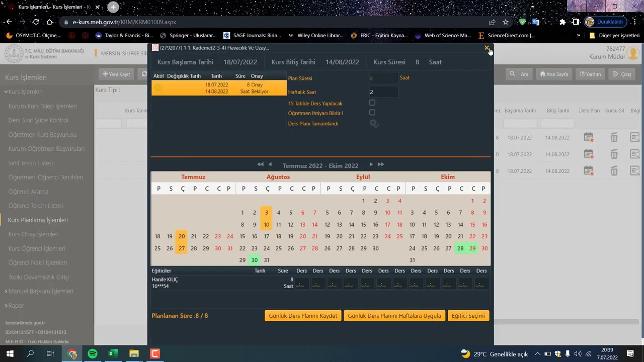Click the first Ders time field for Hanife KILIÇ

coord(301,284)
